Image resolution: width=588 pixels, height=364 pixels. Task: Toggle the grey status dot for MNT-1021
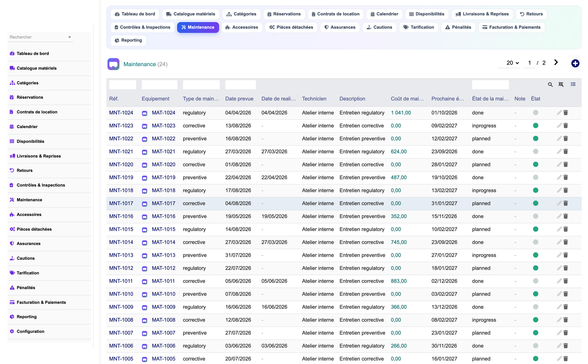click(x=535, y=152)
